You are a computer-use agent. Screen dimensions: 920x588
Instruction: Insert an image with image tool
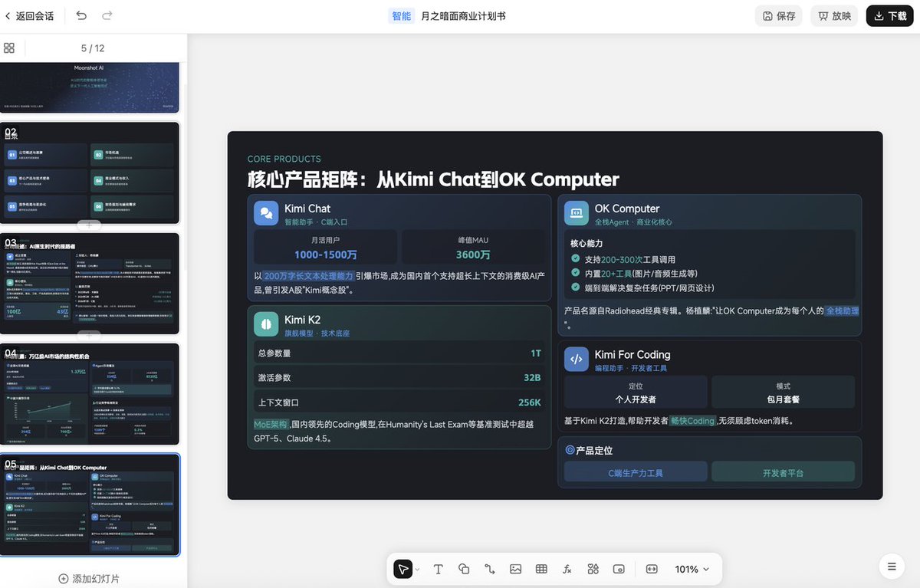click(x=515, y=569)
